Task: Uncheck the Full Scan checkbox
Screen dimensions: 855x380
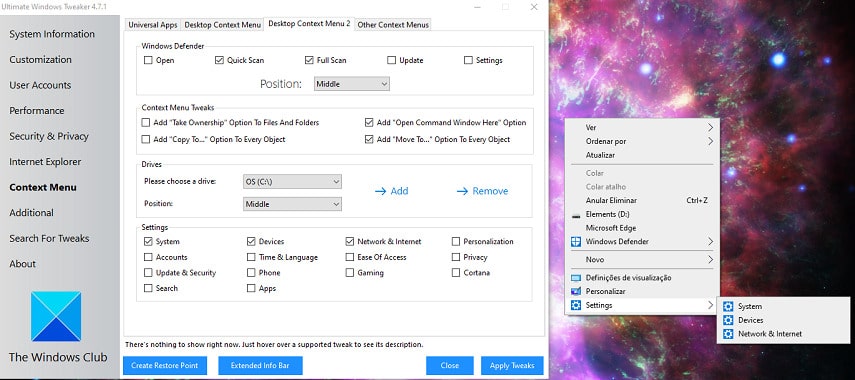Action: (309, 61)
